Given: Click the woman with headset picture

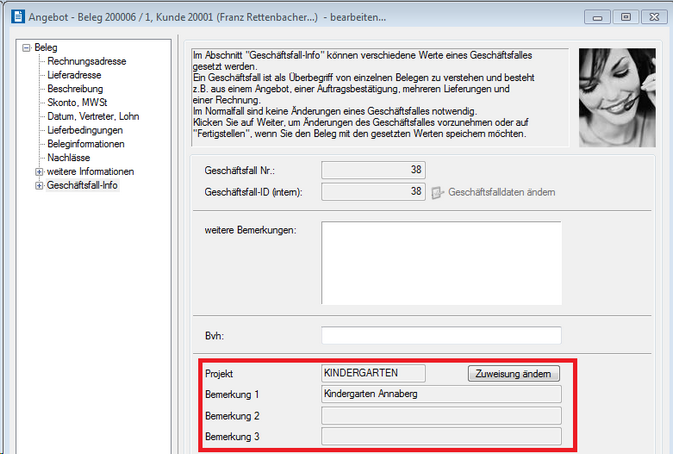Looking at the screenshot, I should 617,97.
